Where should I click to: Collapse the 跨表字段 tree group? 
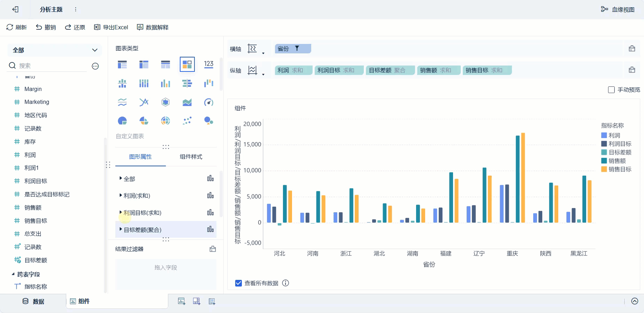click(x=13, y=274)
